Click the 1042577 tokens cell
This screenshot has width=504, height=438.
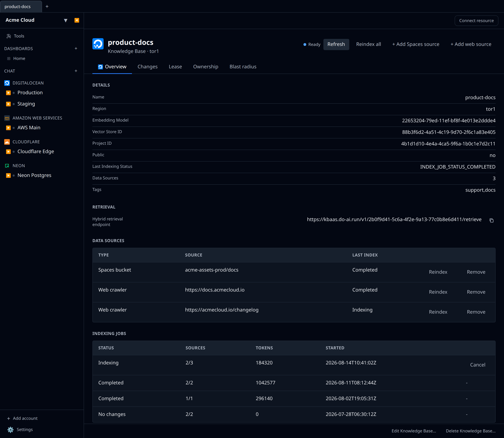265,383
